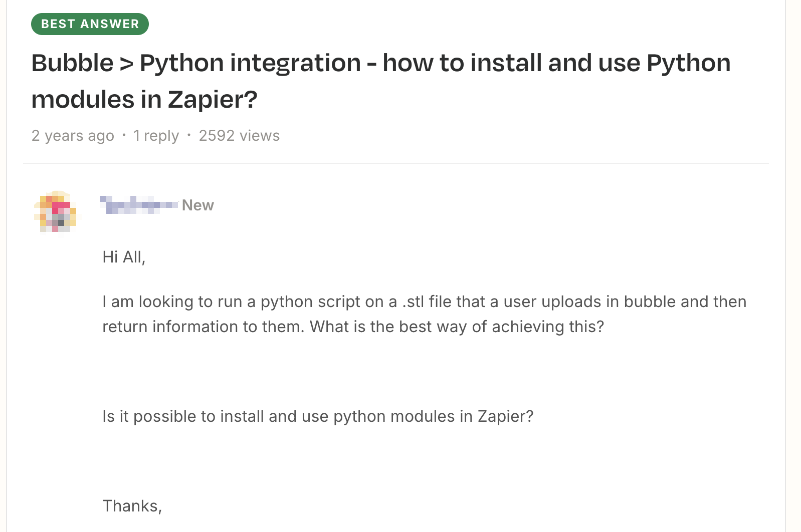
Task: Click the "2 years ago" timestamp
Action: pyautogui.click(x=73, y=136)
